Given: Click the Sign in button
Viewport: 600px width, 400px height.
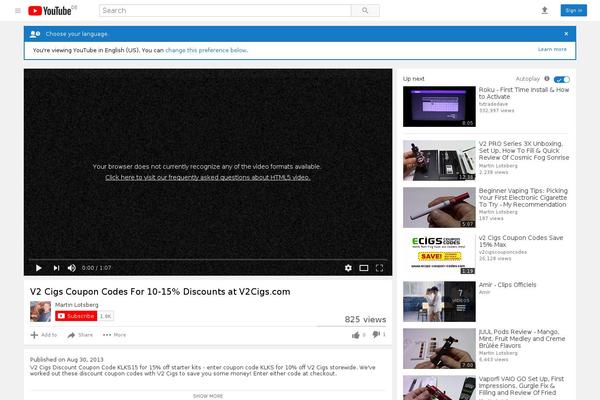Looking at the screenshot, I should coord(573,10).
